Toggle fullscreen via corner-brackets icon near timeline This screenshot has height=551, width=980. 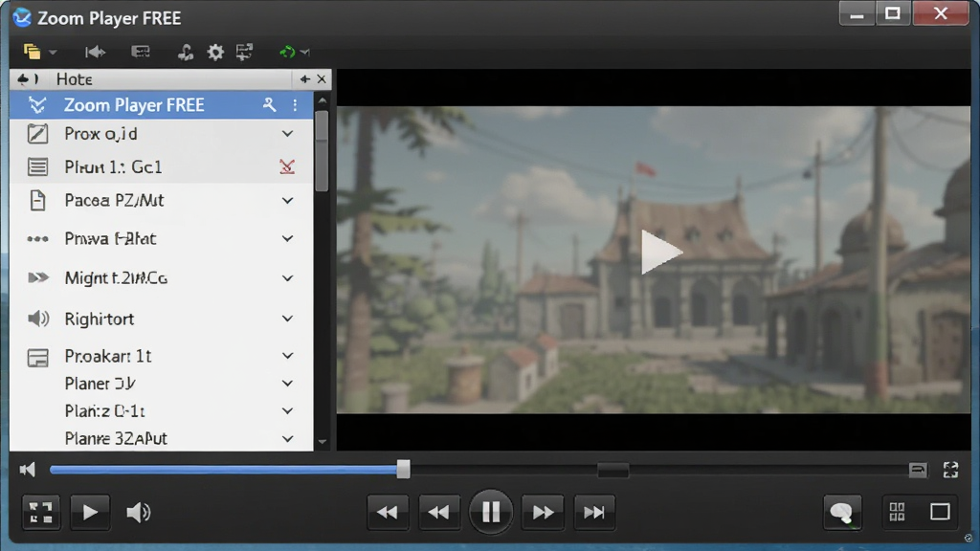point(950,470)
